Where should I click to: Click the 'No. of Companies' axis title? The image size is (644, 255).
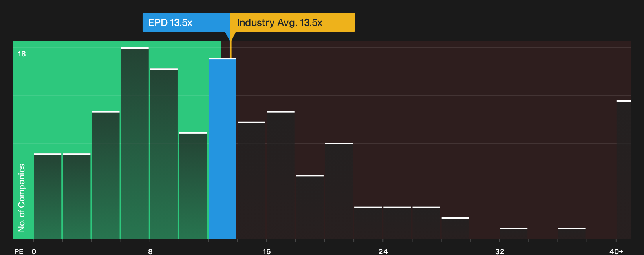click(x=22, y=197)
